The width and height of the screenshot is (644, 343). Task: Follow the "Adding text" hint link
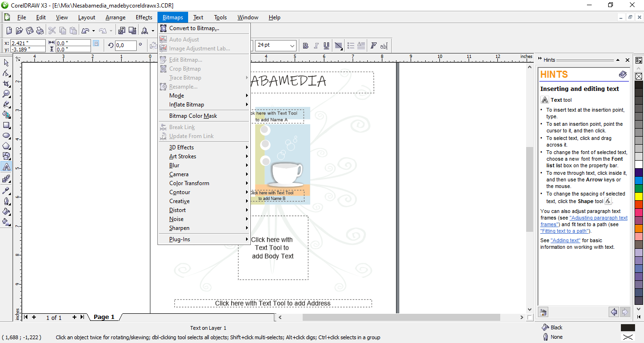565,240
